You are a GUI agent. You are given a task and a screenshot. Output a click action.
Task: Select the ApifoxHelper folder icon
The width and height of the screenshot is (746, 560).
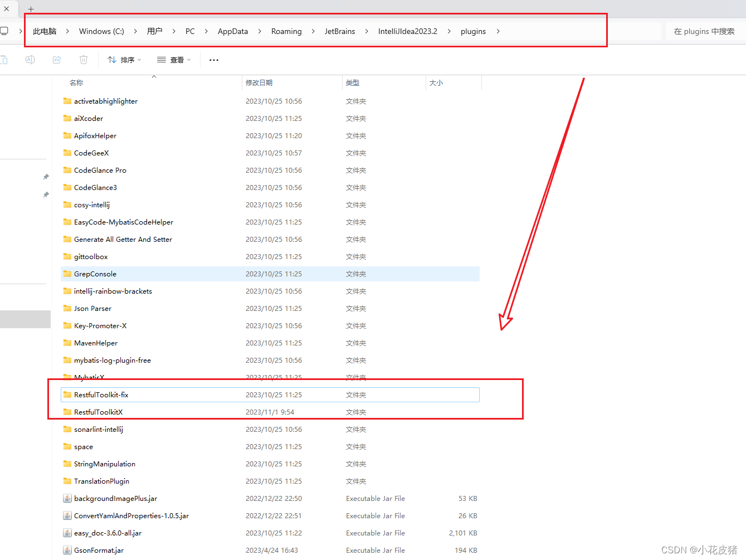pos(67,135)
